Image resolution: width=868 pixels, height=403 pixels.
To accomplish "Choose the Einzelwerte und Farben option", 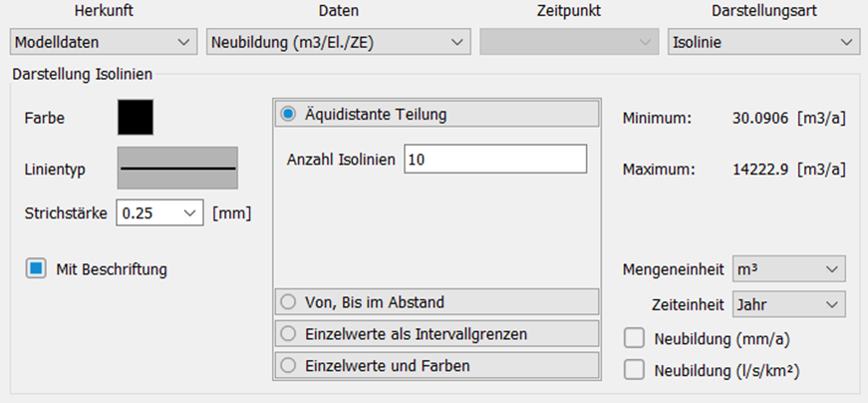I will click(x=288, y=365).
